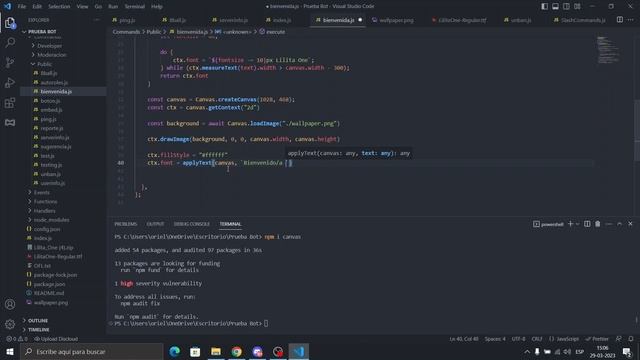
Task: Open terminal launch profile dropdown arrow
Action: 578,224
